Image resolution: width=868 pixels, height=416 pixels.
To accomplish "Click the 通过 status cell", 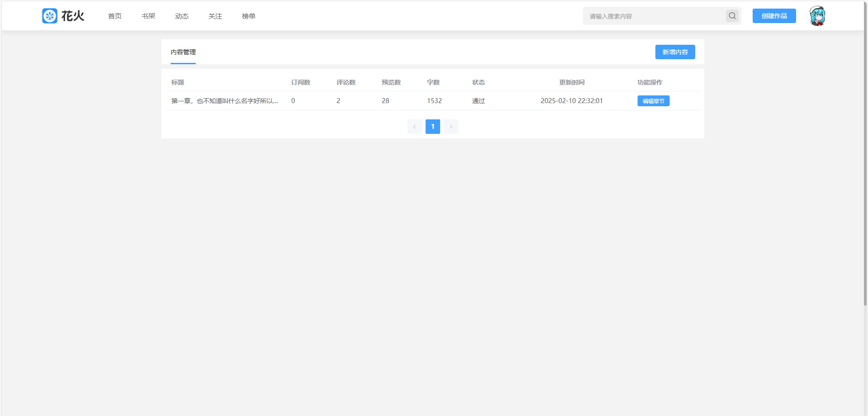I will (479, 101).
